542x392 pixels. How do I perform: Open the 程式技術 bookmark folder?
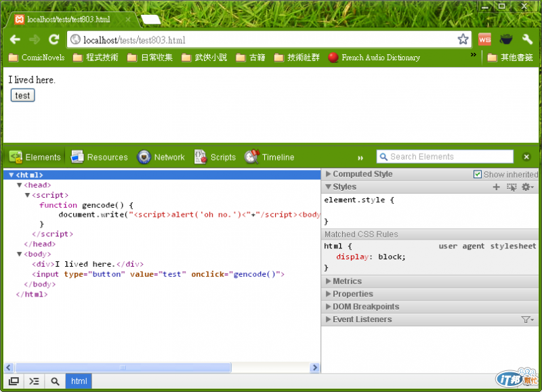(96, 58)
